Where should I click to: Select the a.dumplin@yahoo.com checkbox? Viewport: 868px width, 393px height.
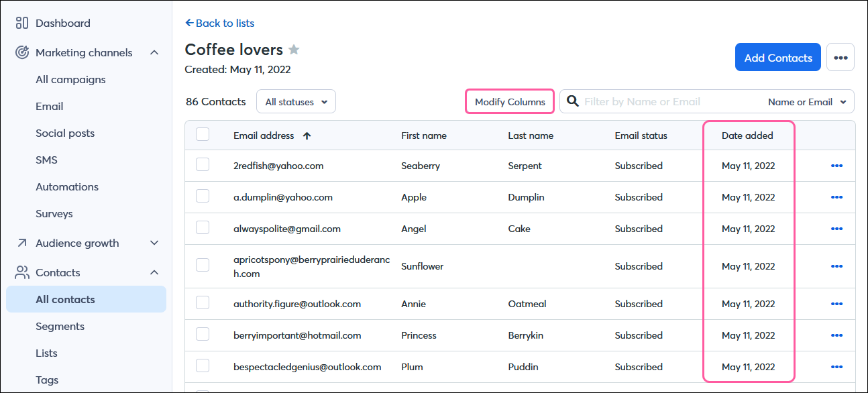point(203,196)
